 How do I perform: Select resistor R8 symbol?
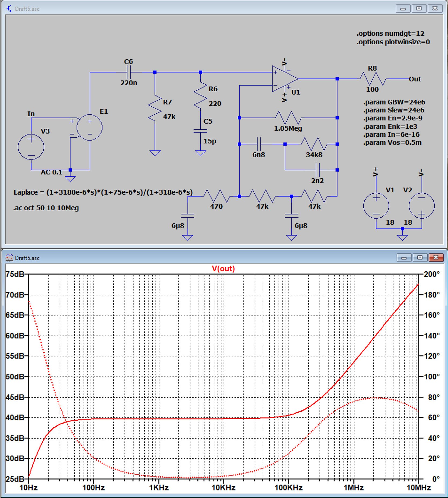coord(373,79)
